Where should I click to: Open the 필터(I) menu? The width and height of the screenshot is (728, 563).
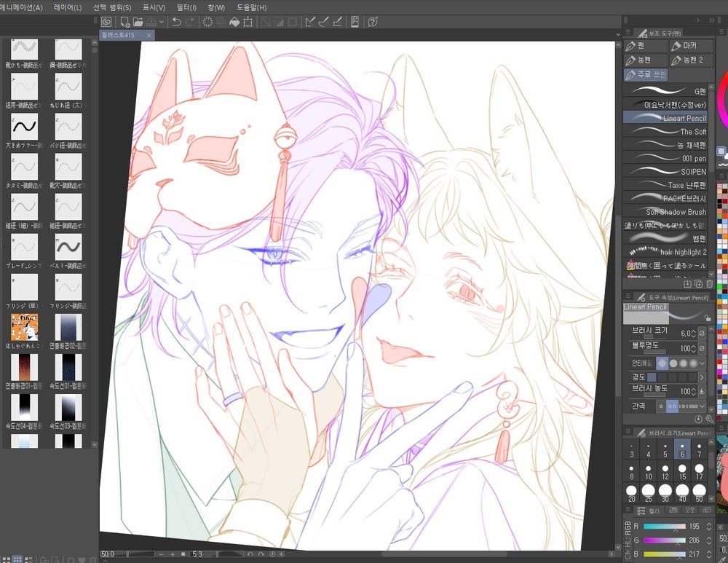(186, 7)
